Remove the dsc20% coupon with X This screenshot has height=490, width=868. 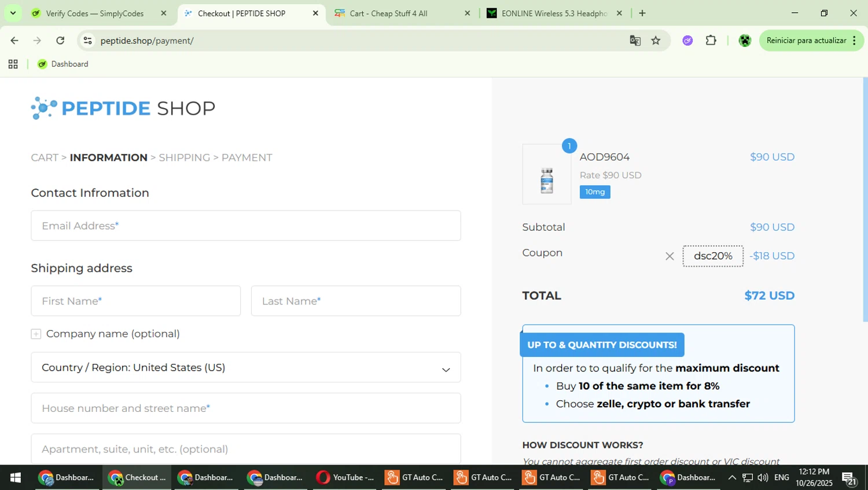[x=670, y=256]
